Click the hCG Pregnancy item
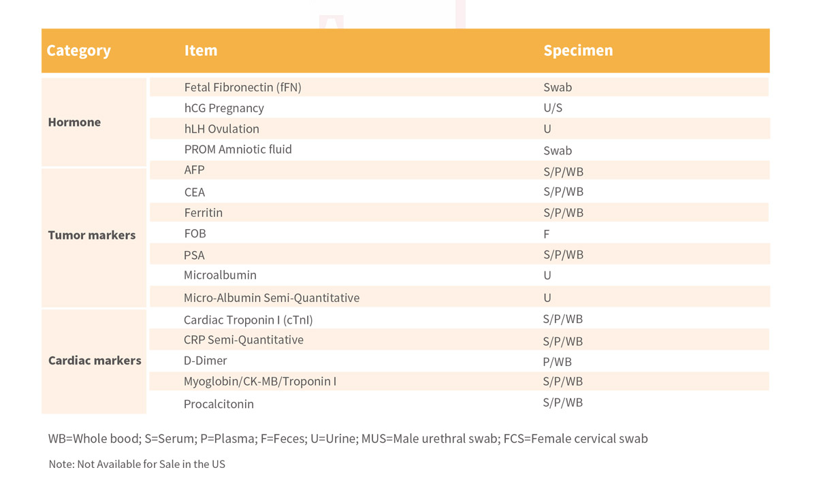817x504 pixels. coord(224,108)
